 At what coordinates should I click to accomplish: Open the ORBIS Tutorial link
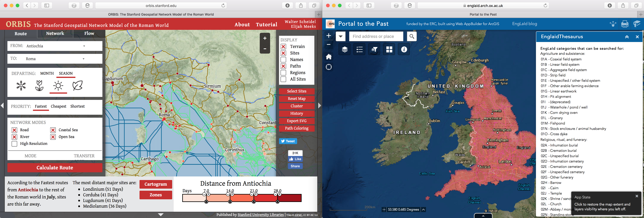click(267, 24)
